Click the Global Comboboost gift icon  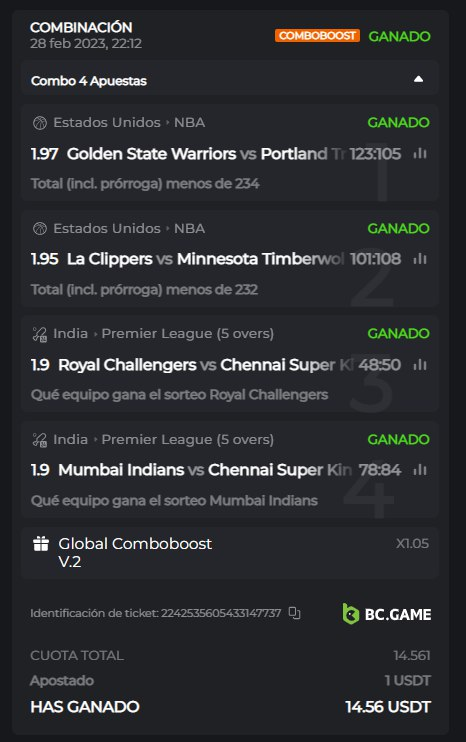41,544
